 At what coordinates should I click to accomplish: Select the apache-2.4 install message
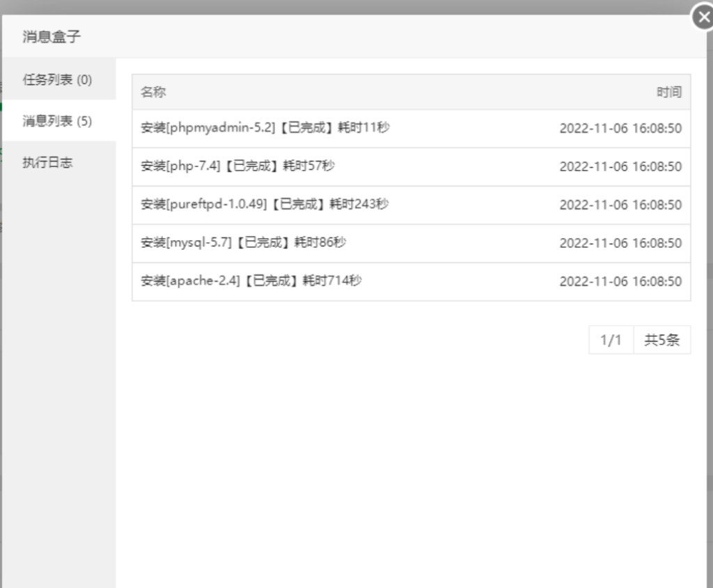251,281
